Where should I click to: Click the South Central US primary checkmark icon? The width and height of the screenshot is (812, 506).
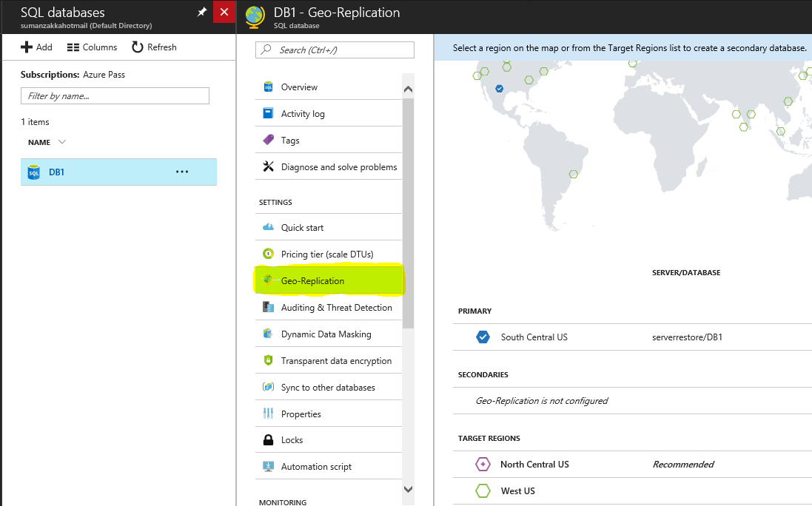coord(483,337)
